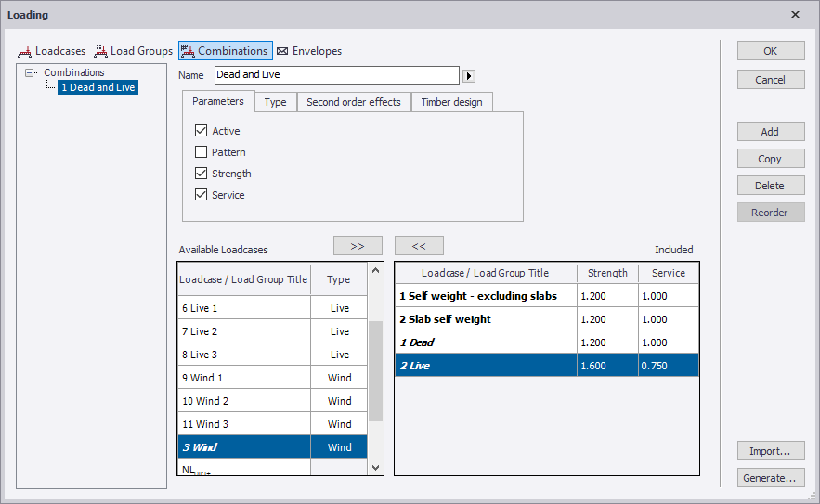Click the Available Loadcases scrollbar thumb

375,370
